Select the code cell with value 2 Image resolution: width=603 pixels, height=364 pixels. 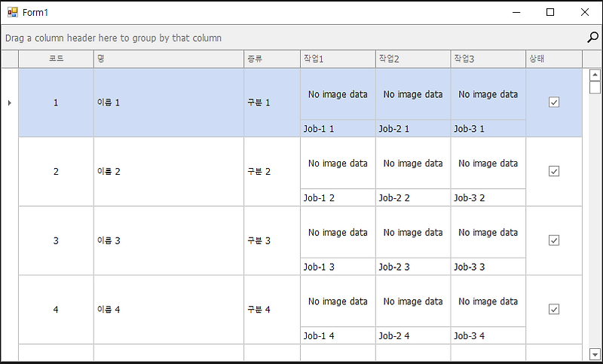(56, 171)
